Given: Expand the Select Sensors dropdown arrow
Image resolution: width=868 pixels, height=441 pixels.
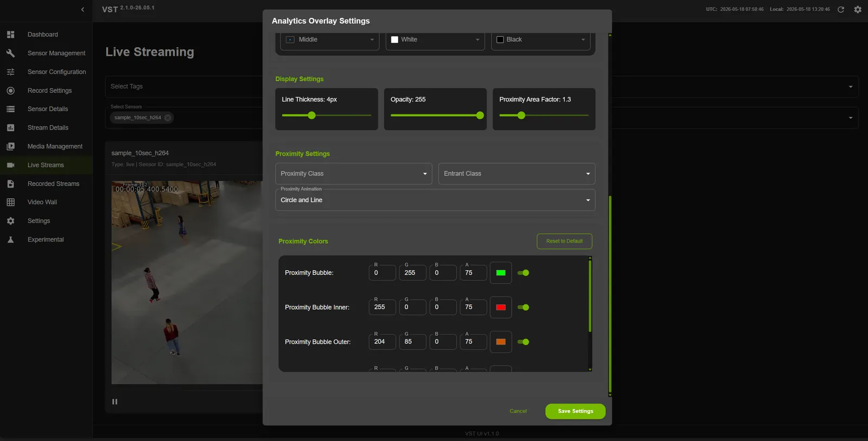Looking at the screenshot, I should pyautogui.click(x=850, y=118).
